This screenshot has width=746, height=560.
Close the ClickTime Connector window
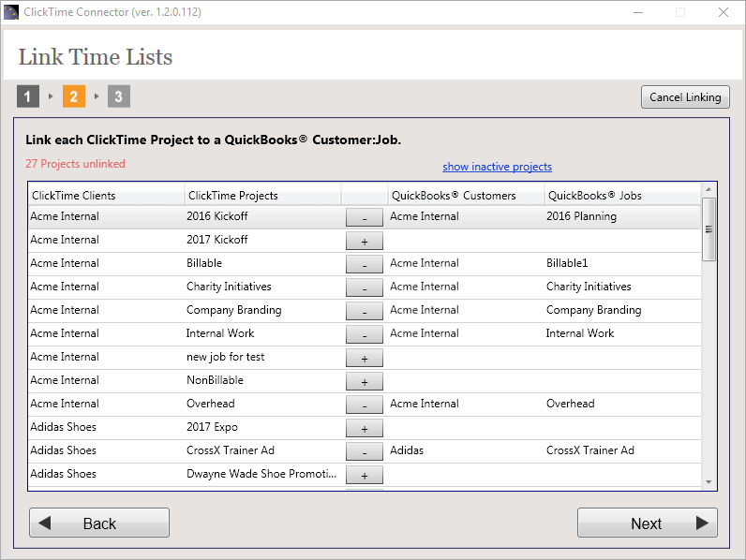pyautogui.click(x=724, y=12)
